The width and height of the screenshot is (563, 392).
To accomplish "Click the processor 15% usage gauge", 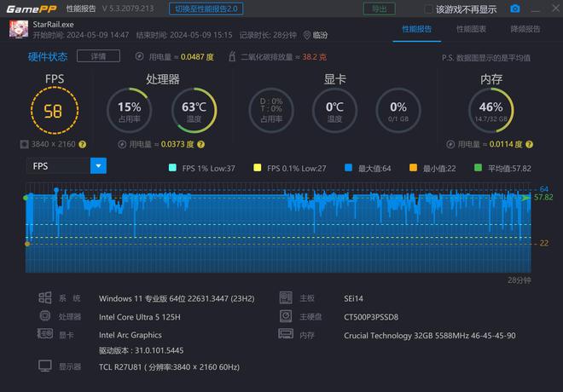I will click(130, 111).
